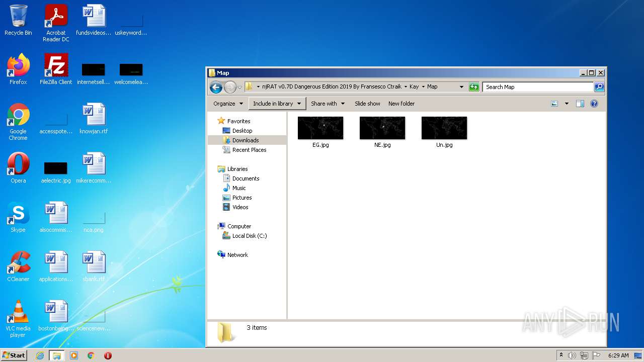This screenshot has height=362, width=644.
Task: Open Include in library dropdown
Action: tap(277, 104)
